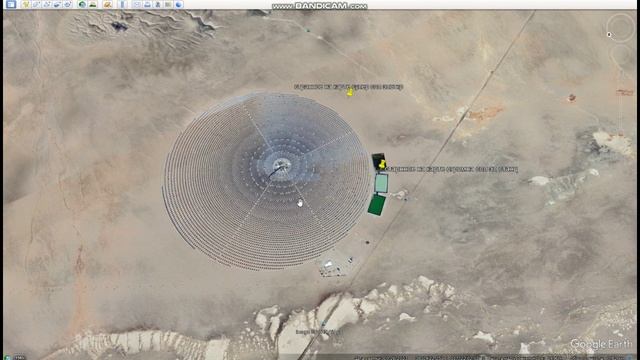Show historical imagery clock tool
Viewport: 640px width, 360px height.
pos(82,4)
